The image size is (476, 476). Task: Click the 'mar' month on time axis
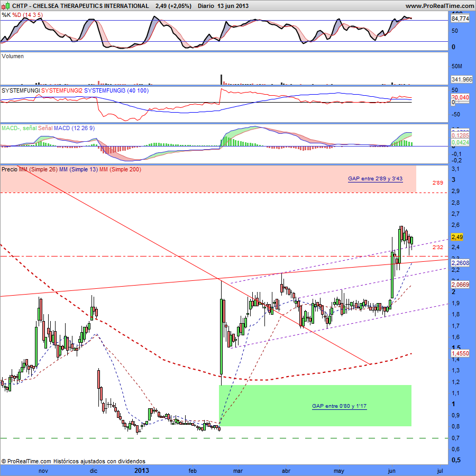pos(238,471)
